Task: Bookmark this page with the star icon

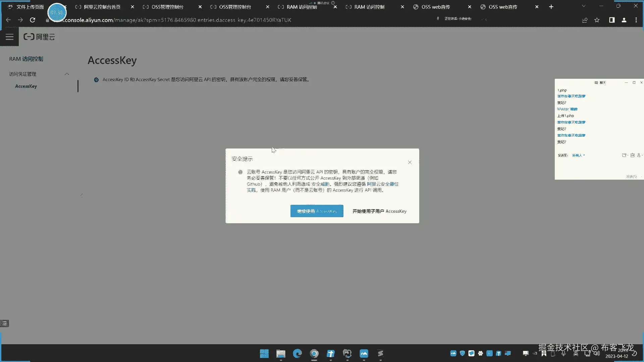Action: [597, 20]
